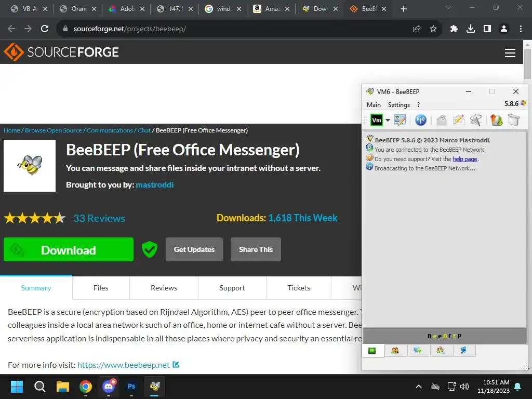The height and width of the screenshot is (399, 532).
Task: Open Communications breadcrumb link
Action: [x=110, y=130]
